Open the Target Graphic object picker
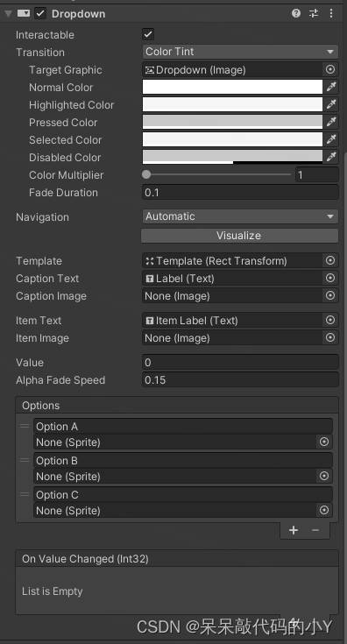 click(x=330, y=69)
